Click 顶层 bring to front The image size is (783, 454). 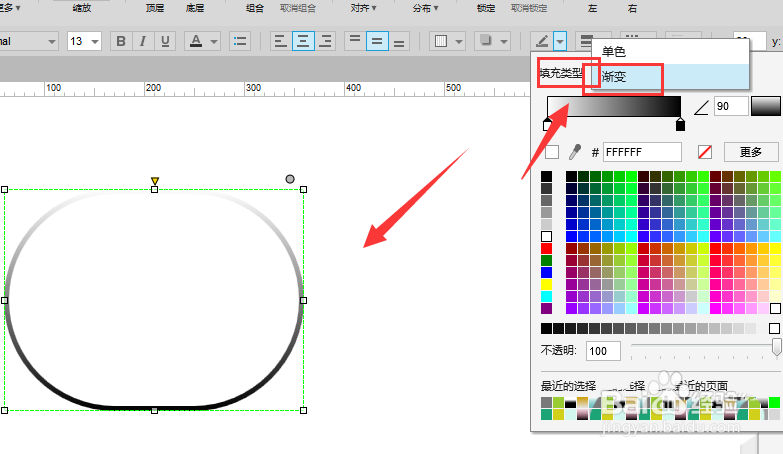coord(155,8)
